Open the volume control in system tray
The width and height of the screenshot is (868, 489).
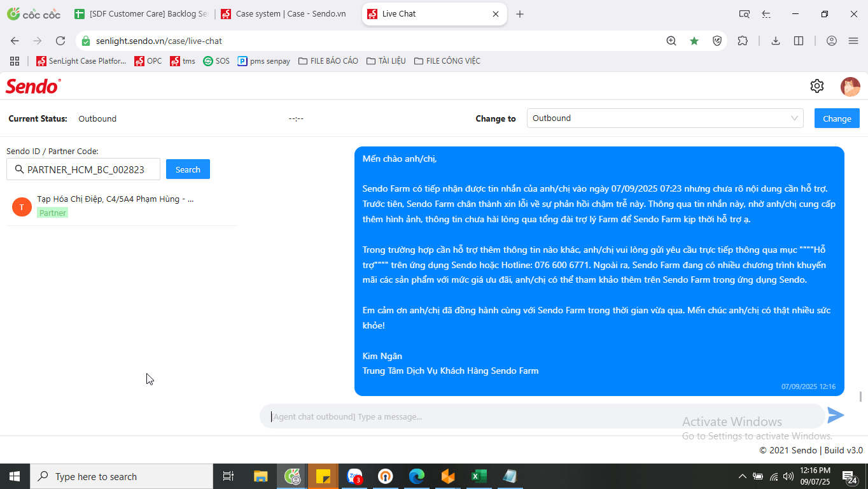[789, 476]
